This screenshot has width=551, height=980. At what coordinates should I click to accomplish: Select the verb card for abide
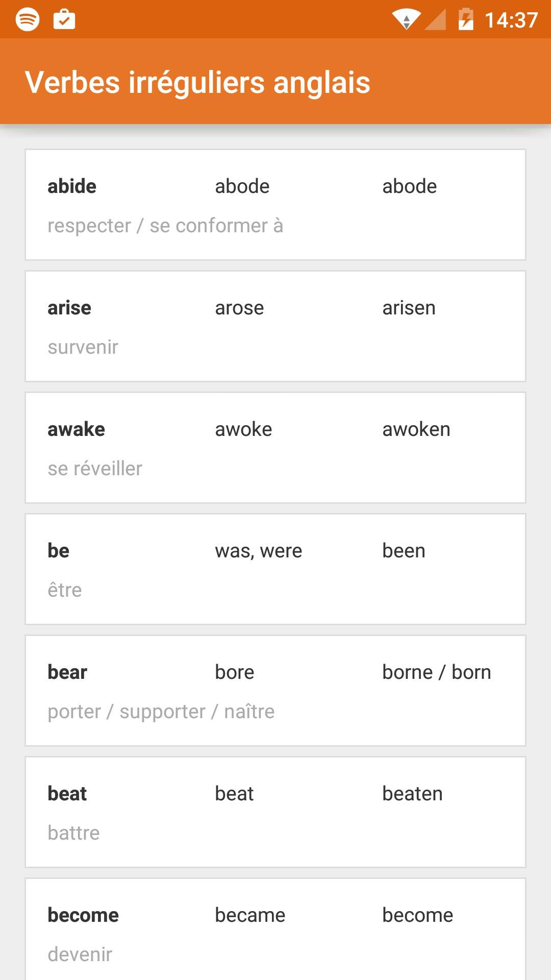click(x=275, y=204)
